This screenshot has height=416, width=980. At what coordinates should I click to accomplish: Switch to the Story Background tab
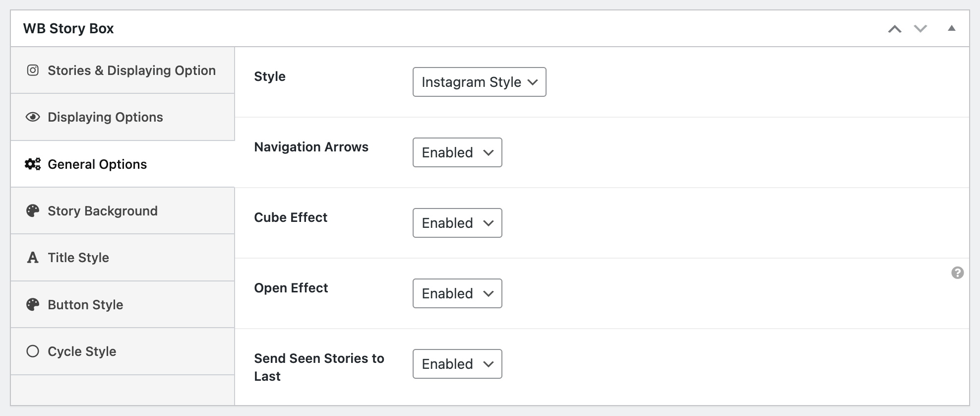coord(103,211)
